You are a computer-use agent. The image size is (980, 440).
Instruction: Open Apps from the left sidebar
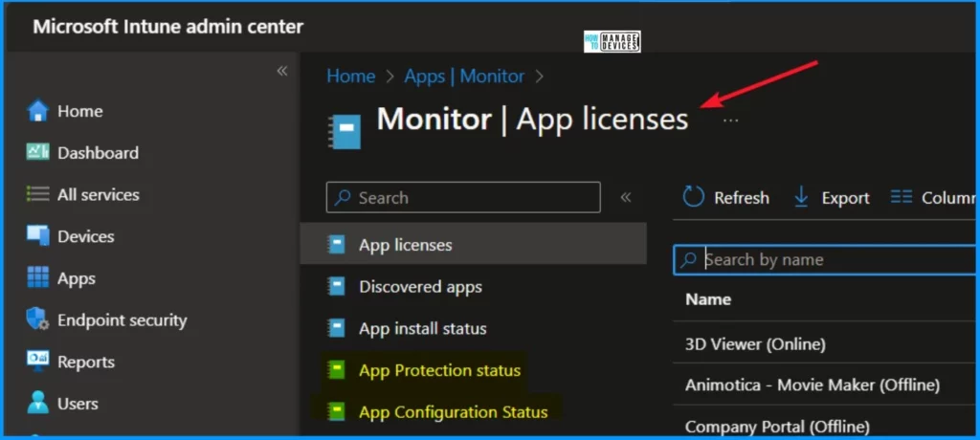coord(77,278)
